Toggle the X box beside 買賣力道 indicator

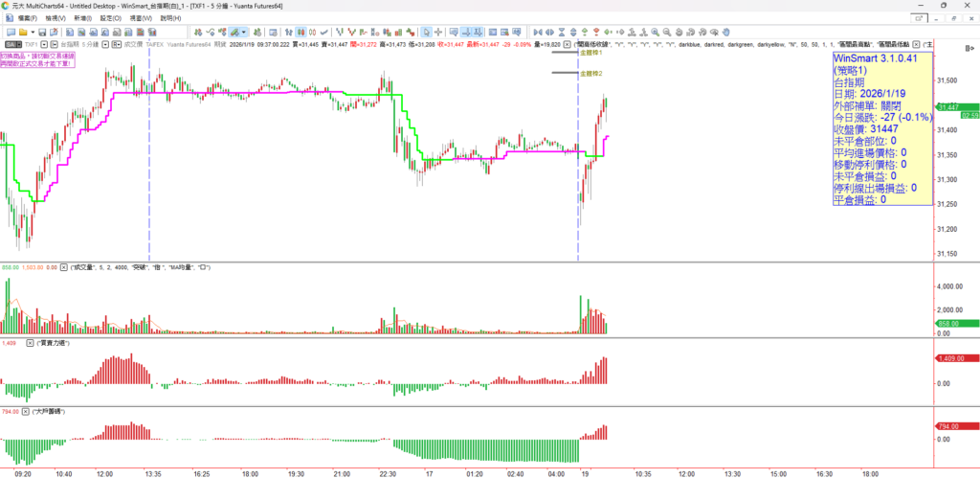click(28, 341)
